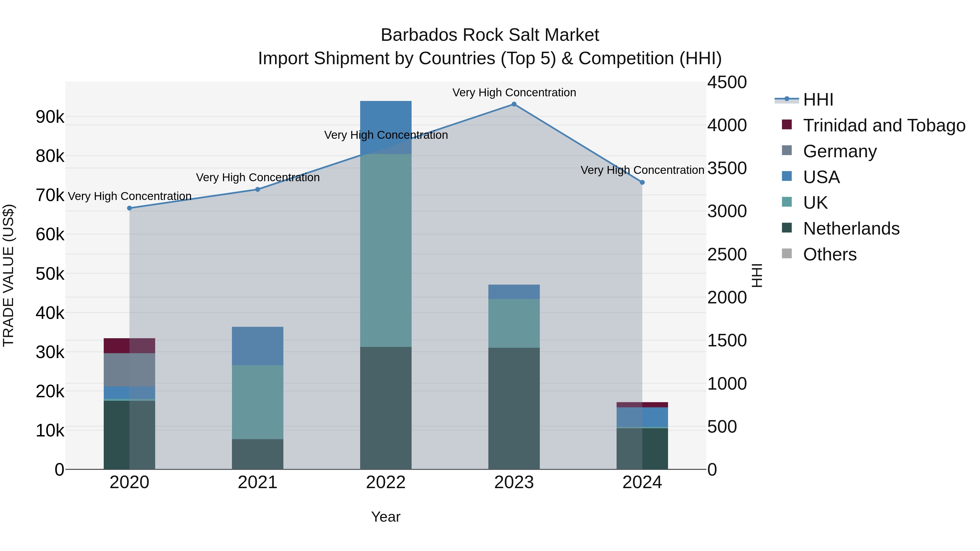Click the USA blue legend swatch
Viewport: 980px width, 551px height.
point(787,176)
